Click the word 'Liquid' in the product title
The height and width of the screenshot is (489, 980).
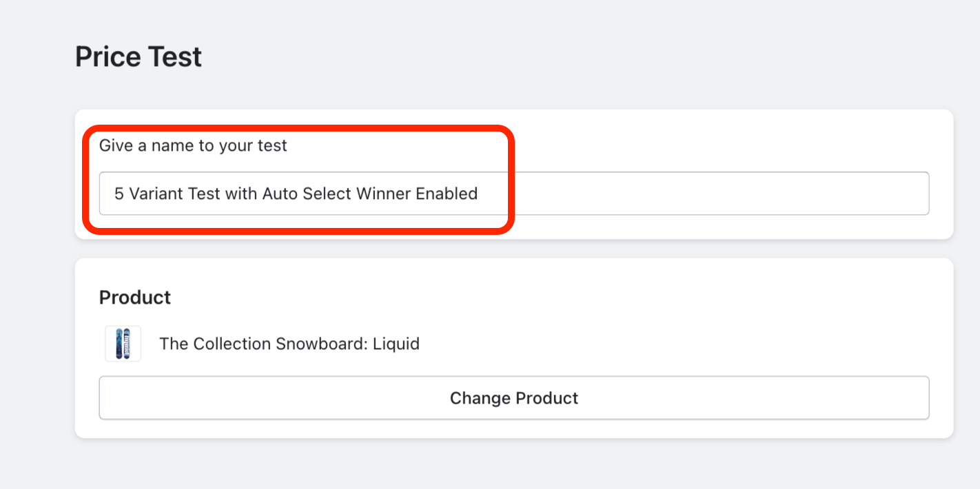(396, 344)
